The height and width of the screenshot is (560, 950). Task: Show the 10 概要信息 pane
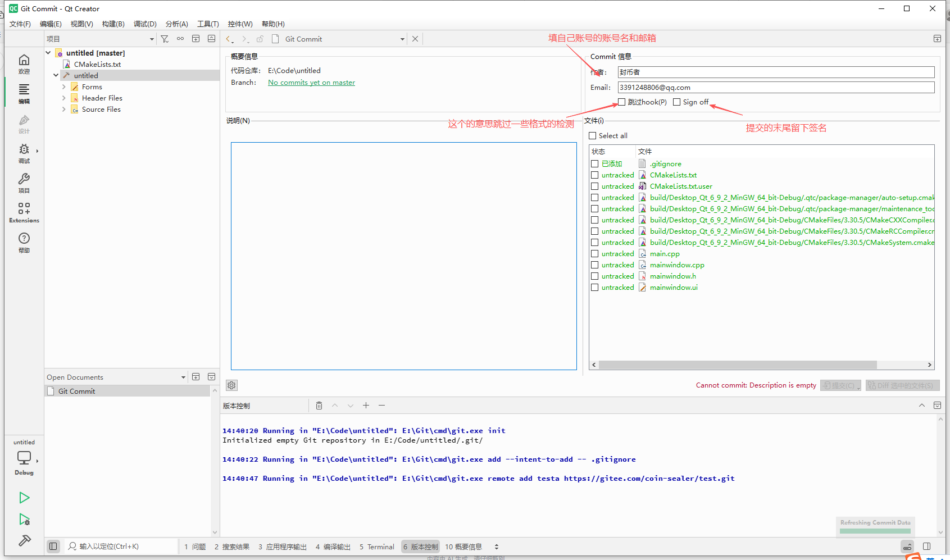(x=463, y=547)
